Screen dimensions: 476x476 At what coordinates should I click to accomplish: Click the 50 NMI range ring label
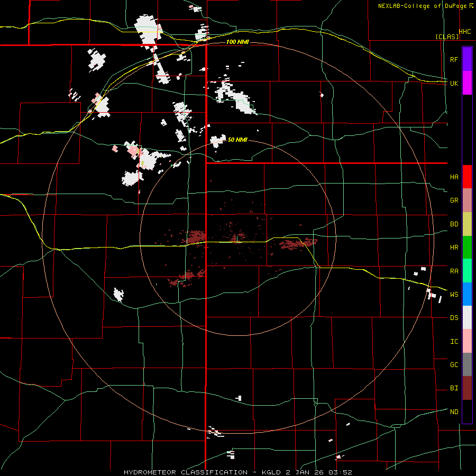(x=237, y=140)
